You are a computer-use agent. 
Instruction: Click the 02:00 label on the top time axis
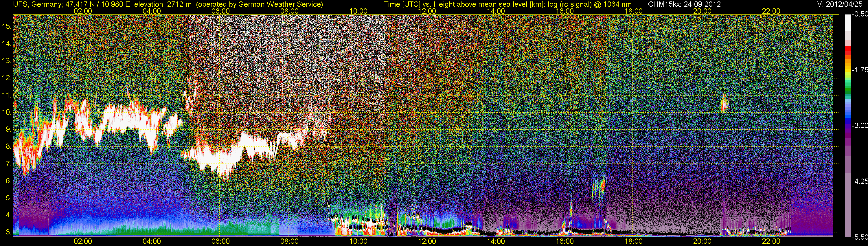click(x=82, y=11)
